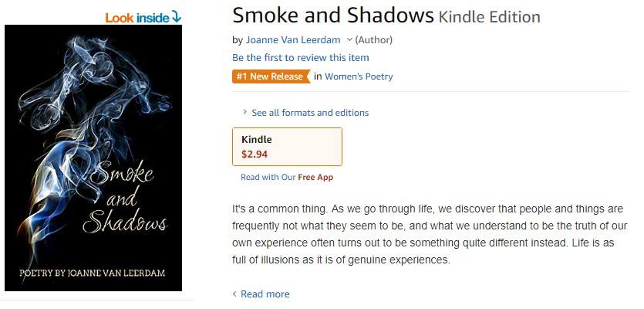Open Joanne Van Leerdam author page
Viewport: 644px width, 309px height.
tap(293, 39)
